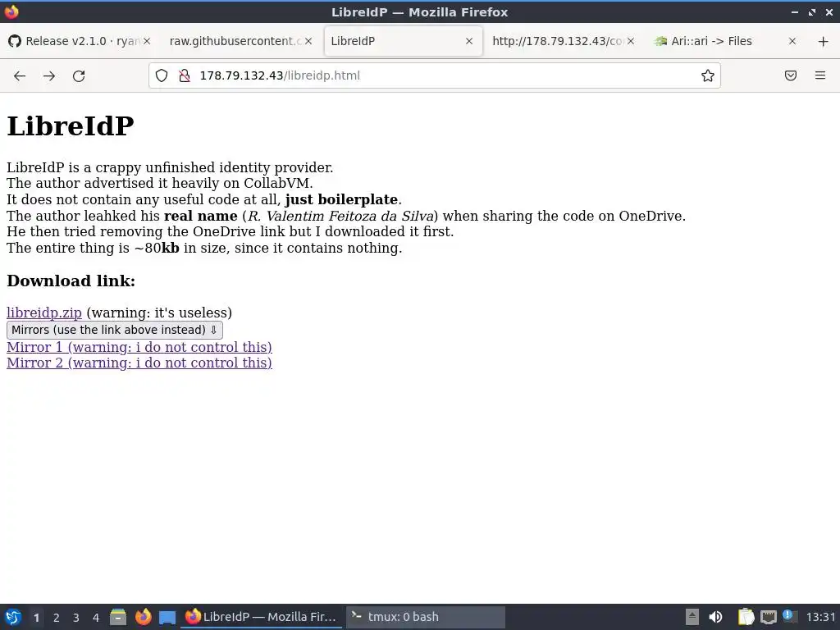Click the 'just boilerplate' bold text

coord(341,200)
